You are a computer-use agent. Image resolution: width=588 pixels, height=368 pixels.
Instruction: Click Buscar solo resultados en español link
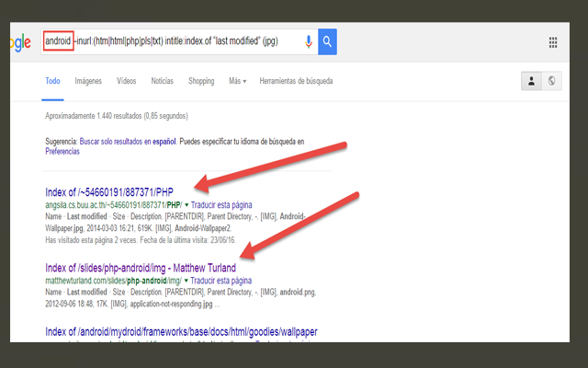click(x=128, y=142)
